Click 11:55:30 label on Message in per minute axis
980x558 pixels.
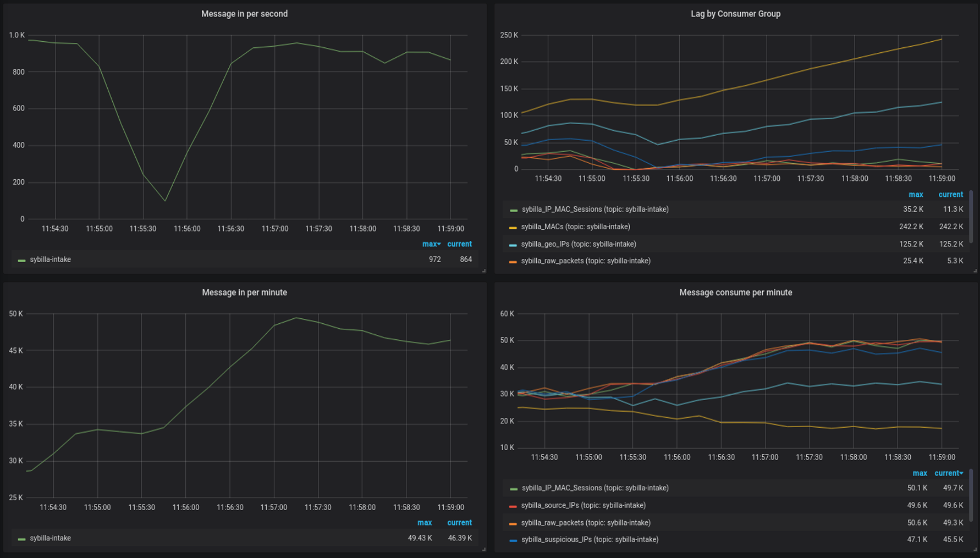[x=141, y=507]
